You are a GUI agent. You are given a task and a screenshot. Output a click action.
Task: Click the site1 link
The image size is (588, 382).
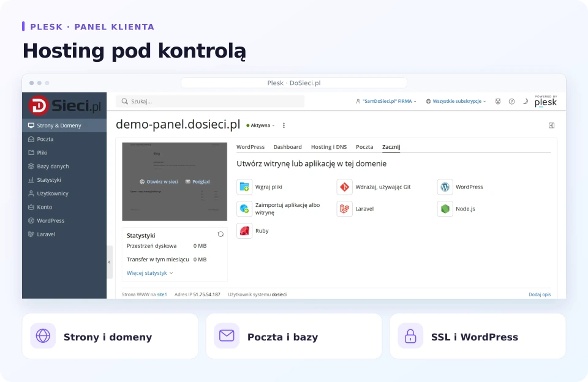click(x=162, y=294)
